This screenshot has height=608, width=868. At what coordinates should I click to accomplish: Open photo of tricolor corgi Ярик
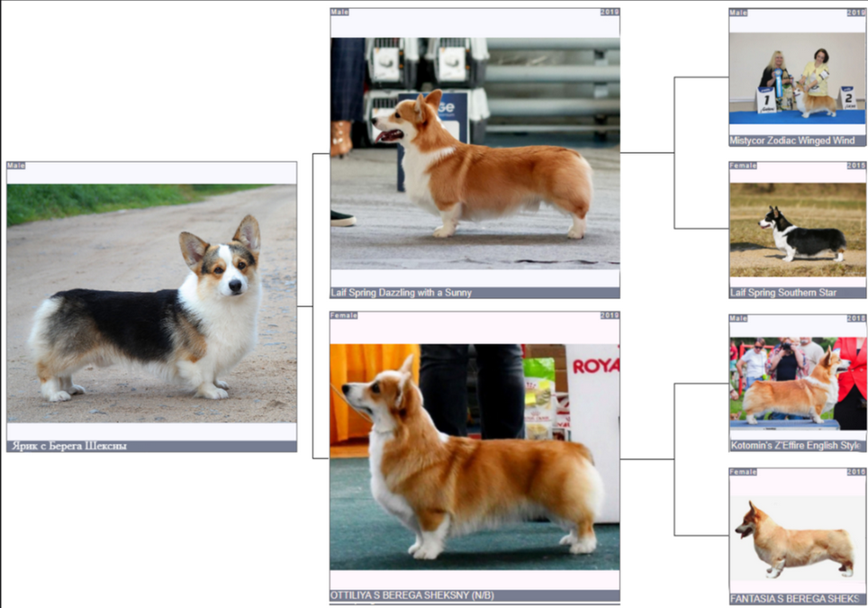click(x=151, y=304)
